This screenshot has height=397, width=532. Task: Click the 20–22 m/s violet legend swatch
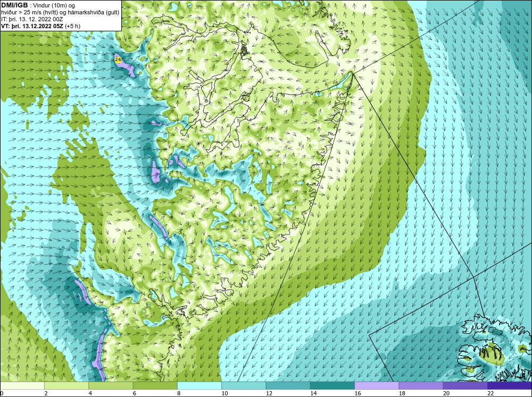pyautogui.click(x=465, y=385)
